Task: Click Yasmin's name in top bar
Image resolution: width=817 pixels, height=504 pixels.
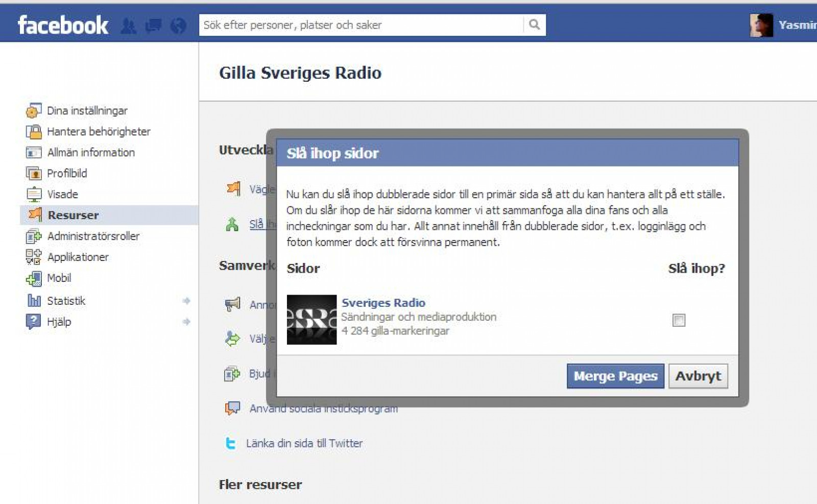Action: (x=797, y=25)
